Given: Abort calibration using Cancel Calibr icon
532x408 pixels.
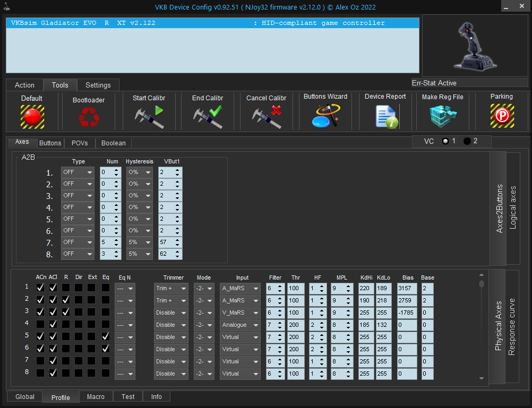Looking at the screenshot, I should [x=267, y=117].
